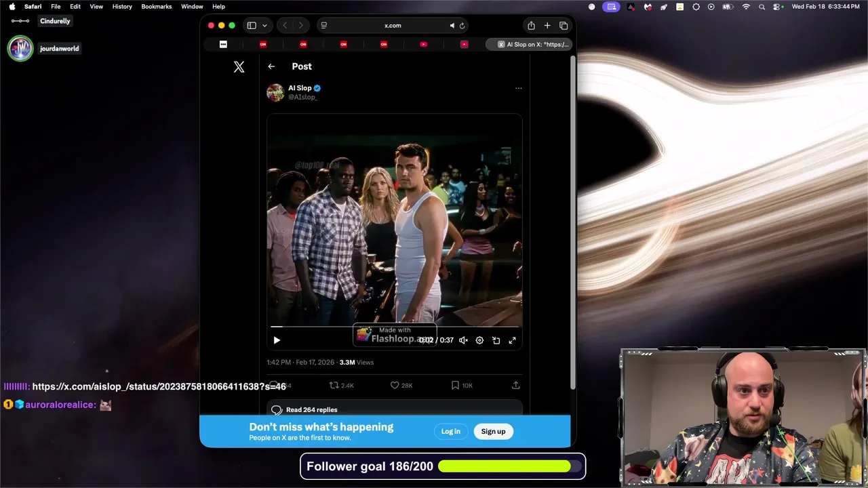868x488 pixels.
Task: Click the purple screen sharing icon
Action: click(x=611, y=7)
